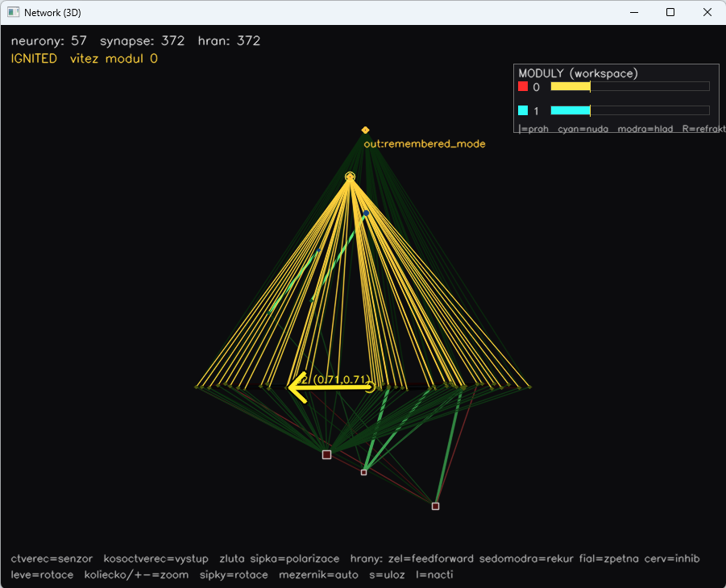Click the koliecko/+-=zoom hint text
Screen dimensions: 726x588
[x=136, y=575]
